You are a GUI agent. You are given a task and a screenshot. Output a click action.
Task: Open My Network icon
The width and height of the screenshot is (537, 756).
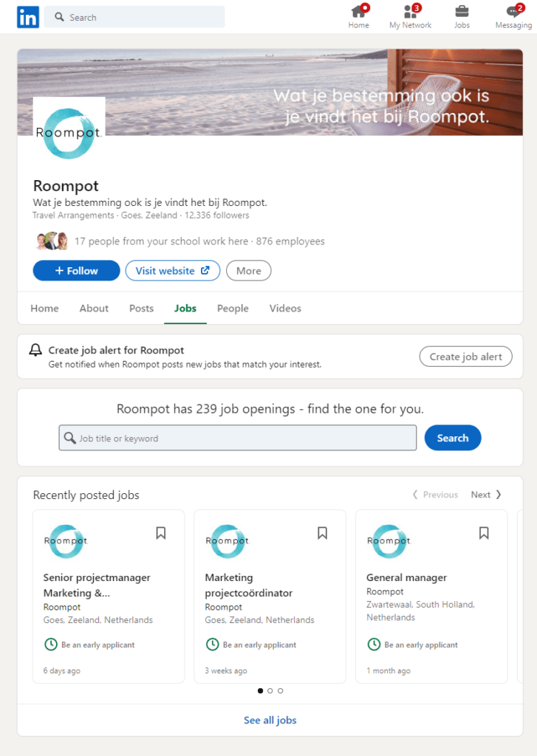[411, 12]
